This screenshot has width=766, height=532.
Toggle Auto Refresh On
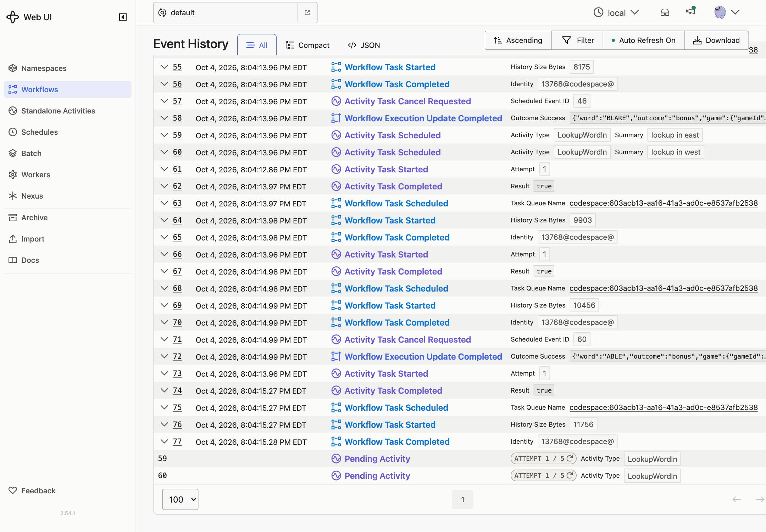(x=644, y=40)
